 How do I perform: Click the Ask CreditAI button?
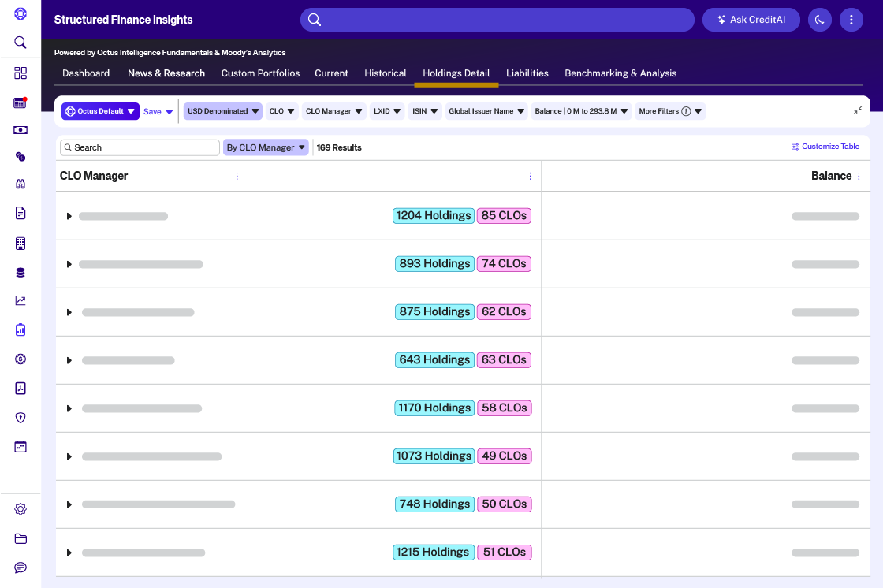point(751,20)
